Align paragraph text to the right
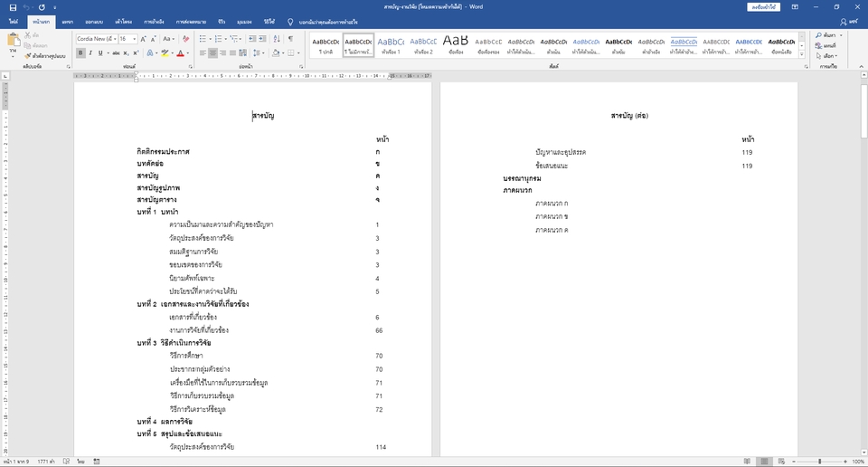868x467 pixels. pos(222,53)
